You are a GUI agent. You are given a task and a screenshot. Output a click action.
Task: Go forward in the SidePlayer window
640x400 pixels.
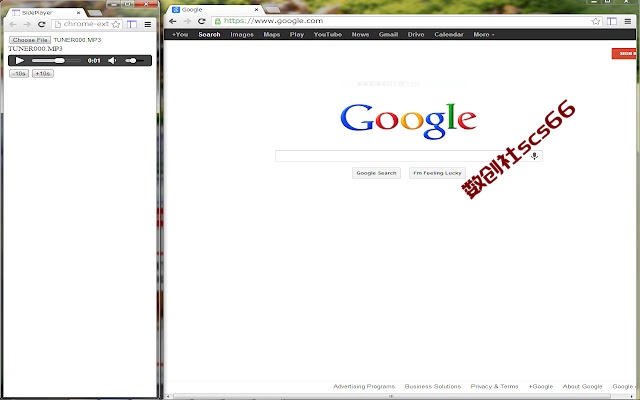click(27, 24)
